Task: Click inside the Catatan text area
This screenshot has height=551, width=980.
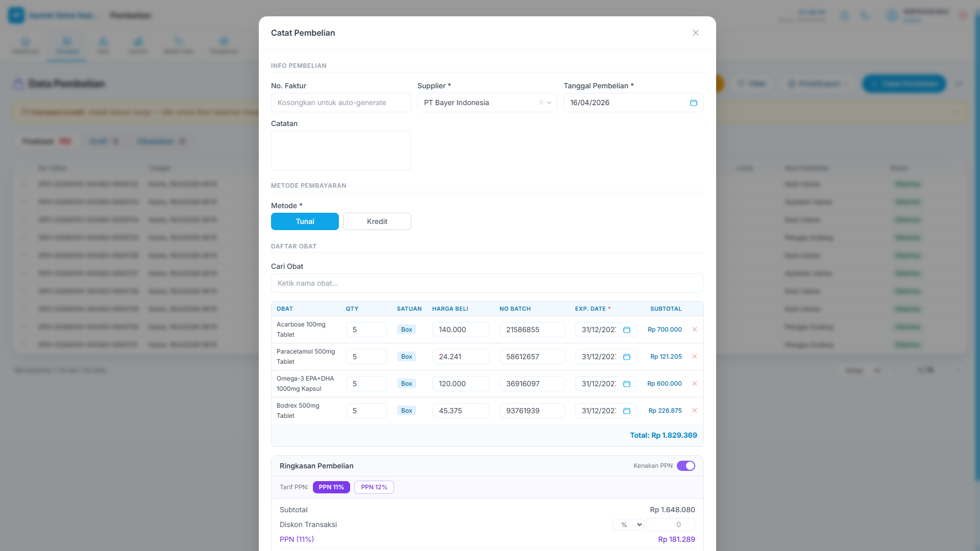Action: coord(341,151)
